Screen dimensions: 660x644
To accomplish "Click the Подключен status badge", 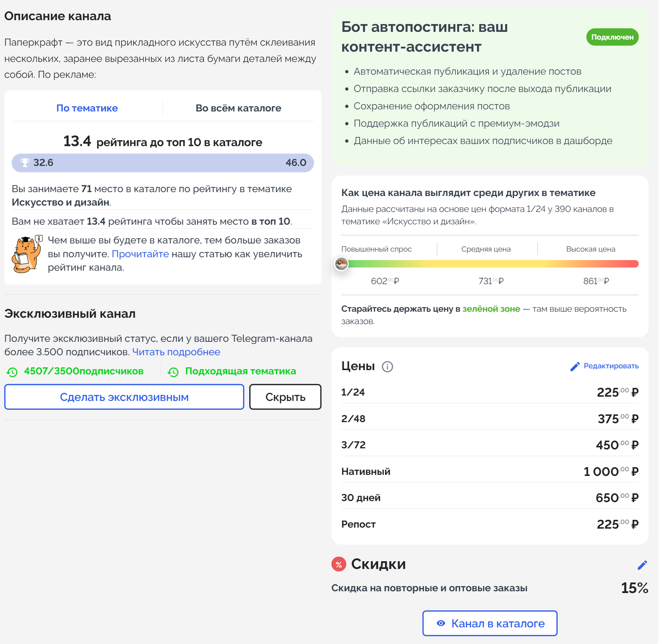I will [612, 37].
